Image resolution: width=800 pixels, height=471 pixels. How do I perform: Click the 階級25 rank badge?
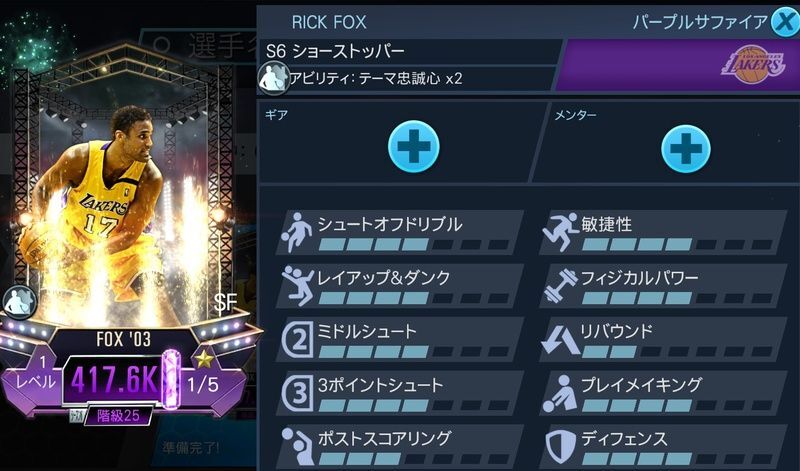tap(118, 416)
